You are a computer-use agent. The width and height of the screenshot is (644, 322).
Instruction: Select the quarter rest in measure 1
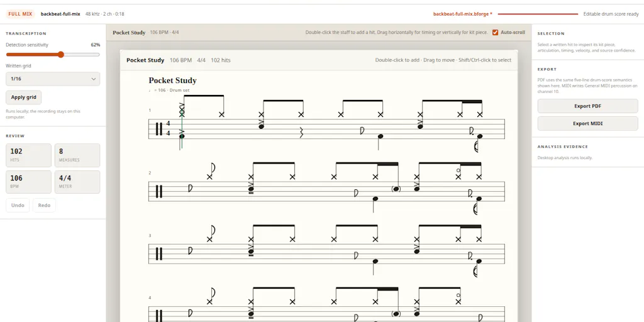pos(301,132)
